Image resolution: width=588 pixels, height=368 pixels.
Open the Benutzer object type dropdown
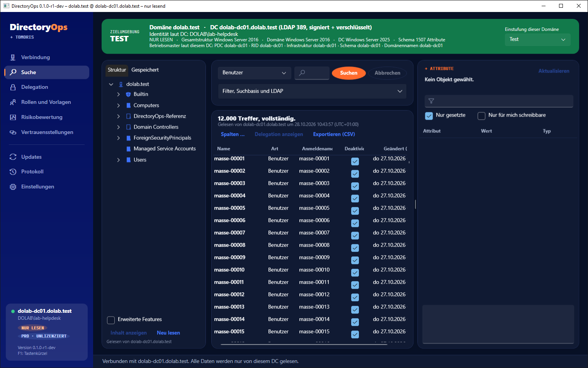coord(254,73)
